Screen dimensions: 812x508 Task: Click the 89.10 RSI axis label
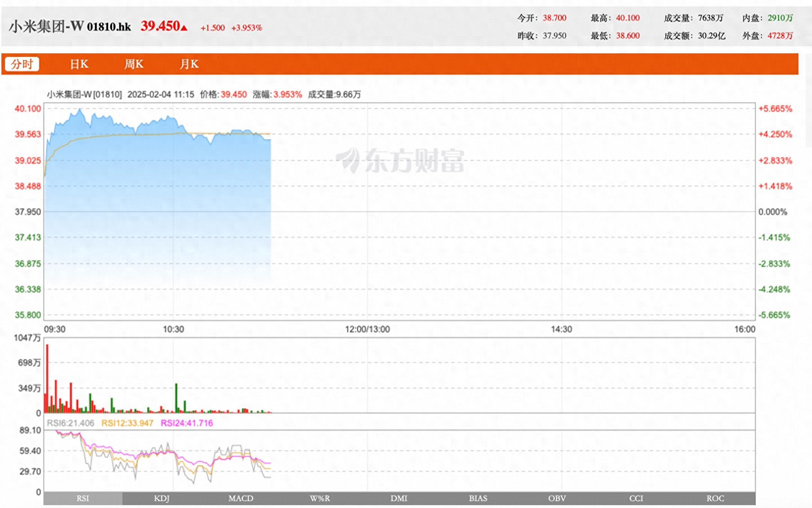coord(30,430)
